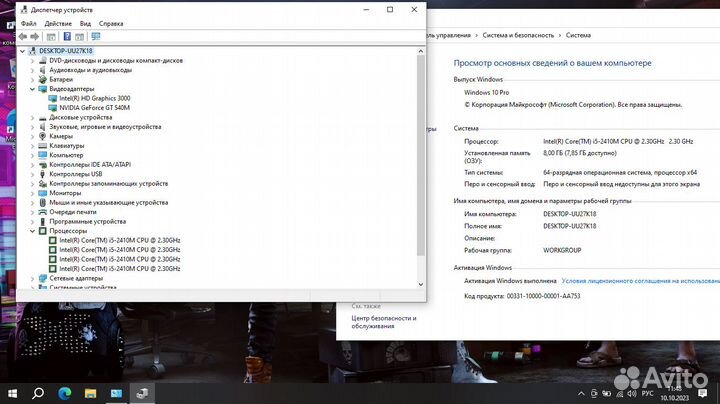The image size is (720, 404).
Task: Show hidden tray icons chevron
Action: tap(581, 394)
